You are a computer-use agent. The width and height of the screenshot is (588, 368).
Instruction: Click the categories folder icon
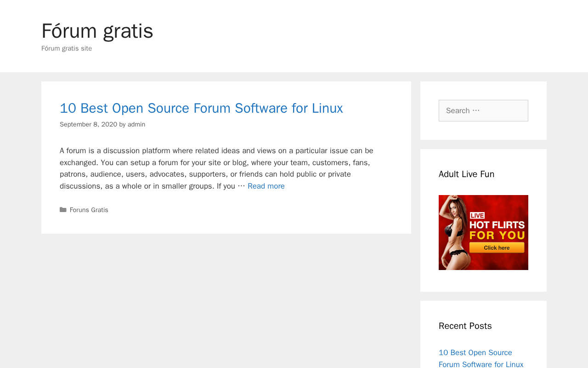point(63,210)
